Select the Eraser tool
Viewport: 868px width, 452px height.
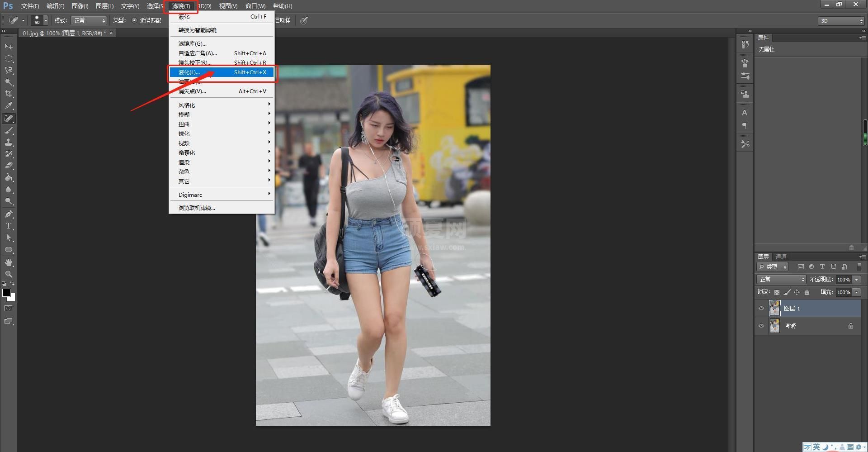9,166
